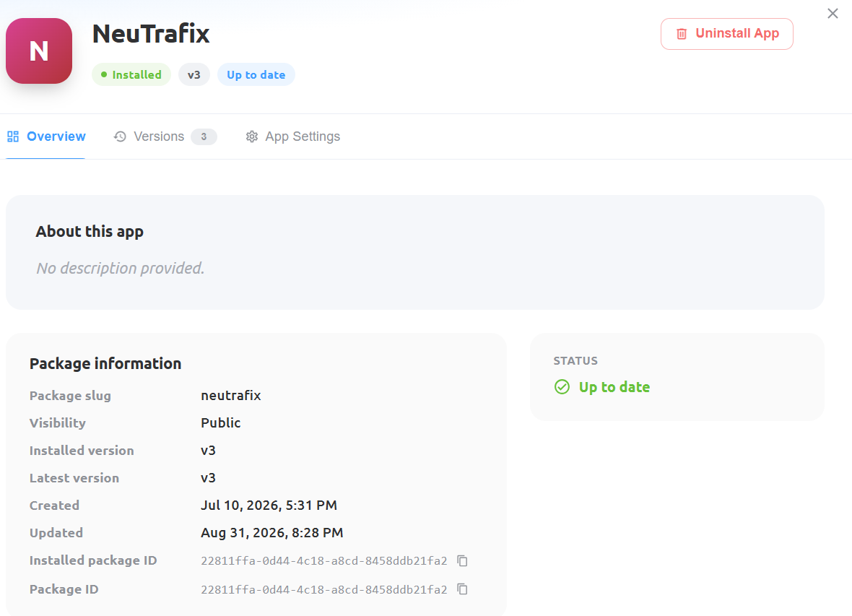Click the About this app heading
Viewport: 852px width, 616px height.
[90, 232]
